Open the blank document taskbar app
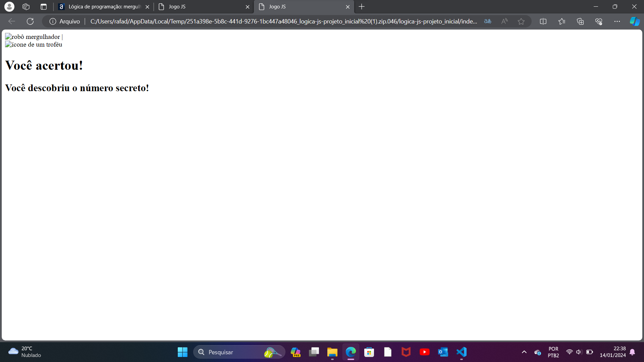This screenshot has width=644, height=362. pyautogui.click(x=388, y=352)
